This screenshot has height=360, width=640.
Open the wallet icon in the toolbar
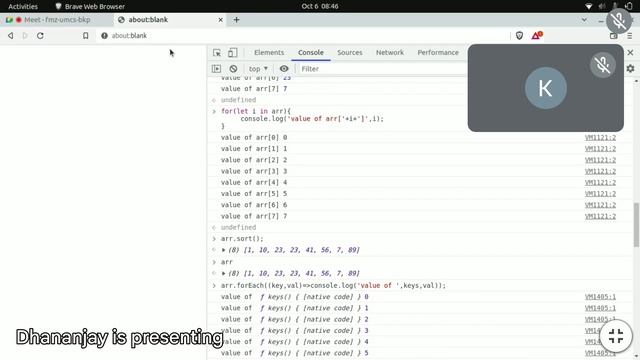613,36
